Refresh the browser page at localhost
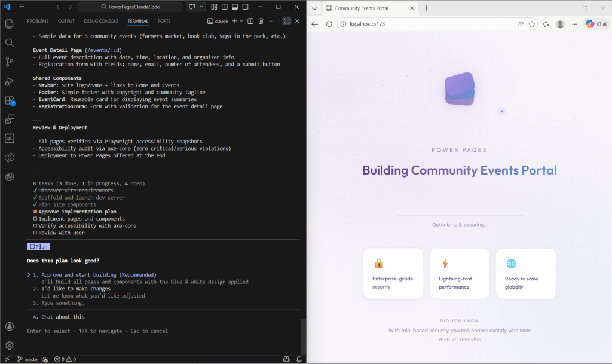612x364 pixels. click(329, 24)
